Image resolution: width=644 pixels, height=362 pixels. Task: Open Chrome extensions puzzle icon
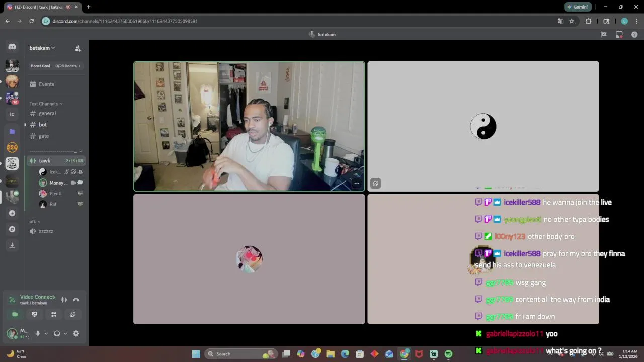pyautogui.click(x=588, y=21)
